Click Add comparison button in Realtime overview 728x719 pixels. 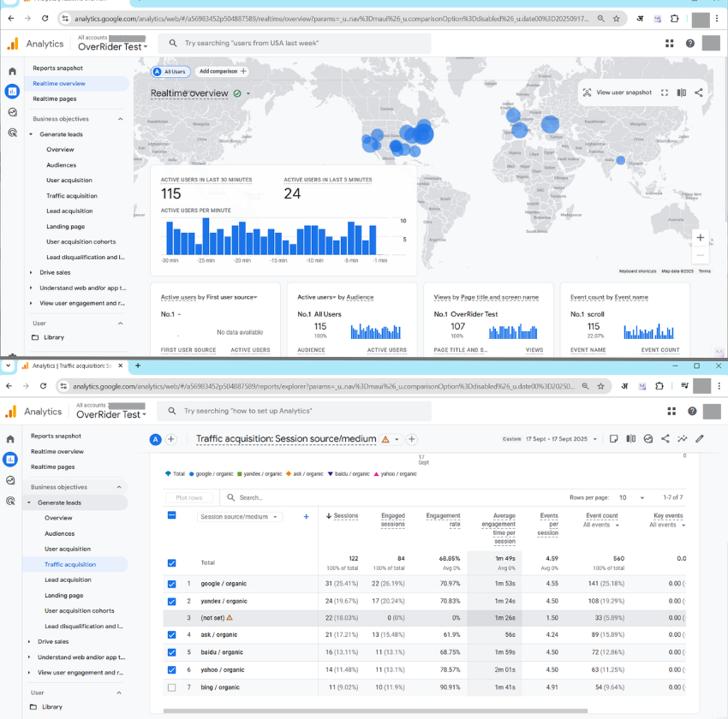(x=221, y=72)
